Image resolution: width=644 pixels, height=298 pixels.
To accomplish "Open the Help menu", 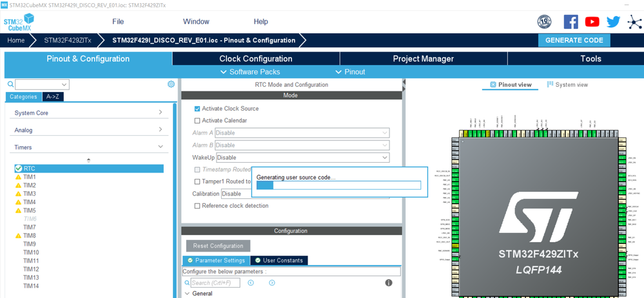I will click(261, 22).
